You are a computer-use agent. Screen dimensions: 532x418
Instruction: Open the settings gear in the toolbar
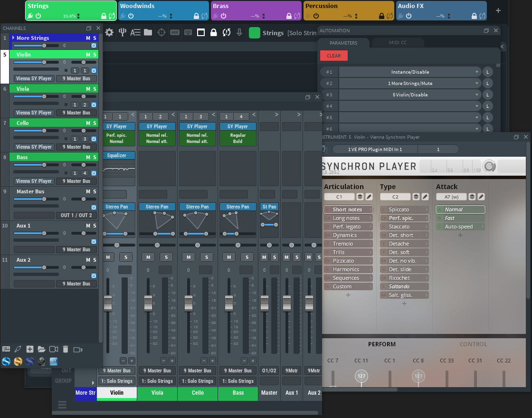pyautogui.click(x=109, y=32)
